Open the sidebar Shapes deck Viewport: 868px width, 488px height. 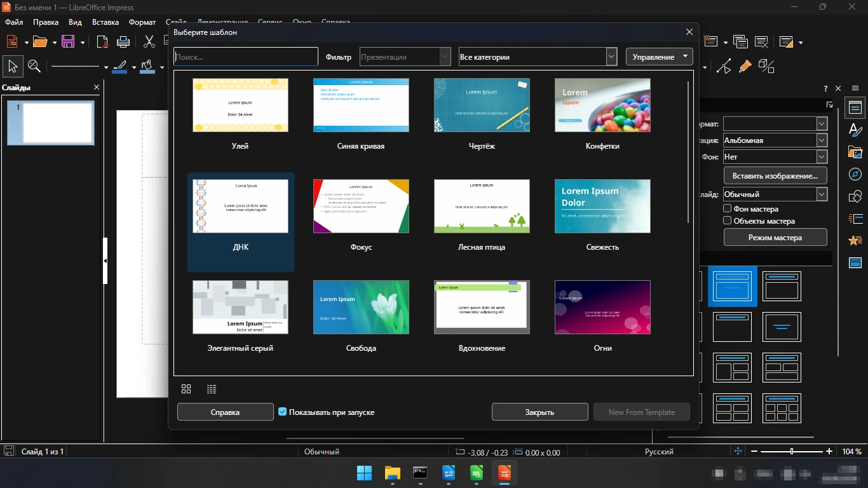coord(855,196)
